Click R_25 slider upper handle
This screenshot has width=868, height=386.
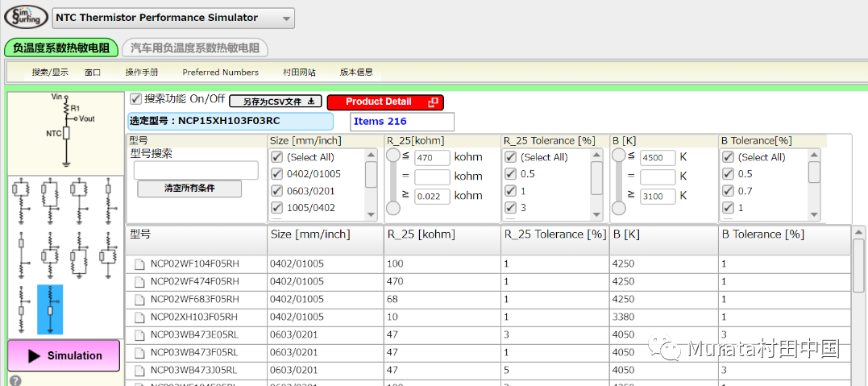[393, 156]
